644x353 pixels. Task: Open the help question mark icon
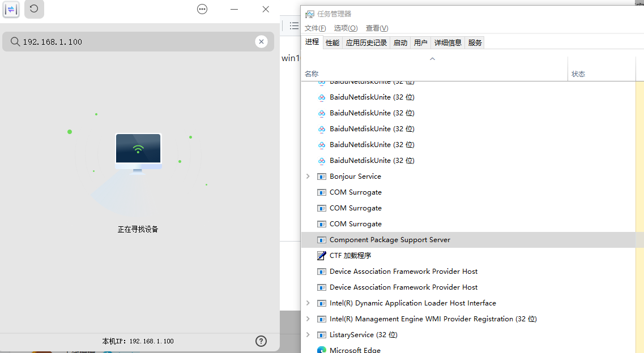[x=261, y=341]
